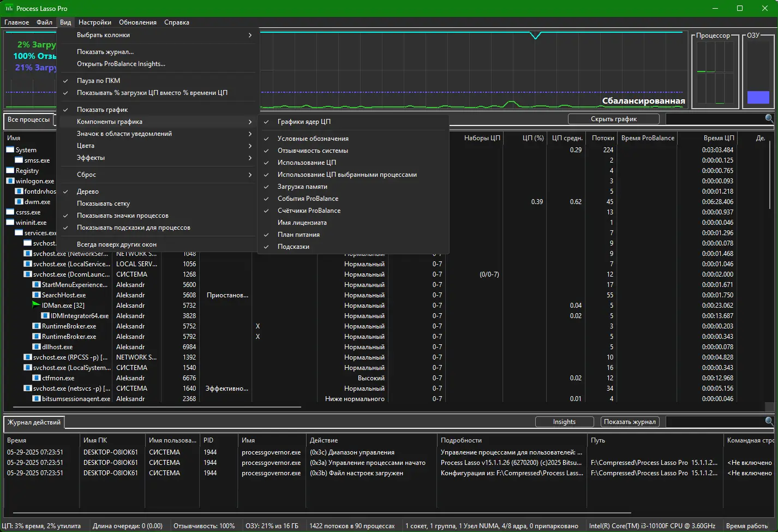Click the SearchHost.exe process icon
The width and height of the screenshot is (778, 532).
pyautogui.click(x=37, y=295)
